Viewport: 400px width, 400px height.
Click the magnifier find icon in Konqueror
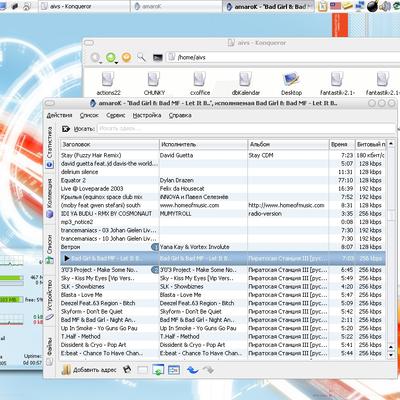141,57
